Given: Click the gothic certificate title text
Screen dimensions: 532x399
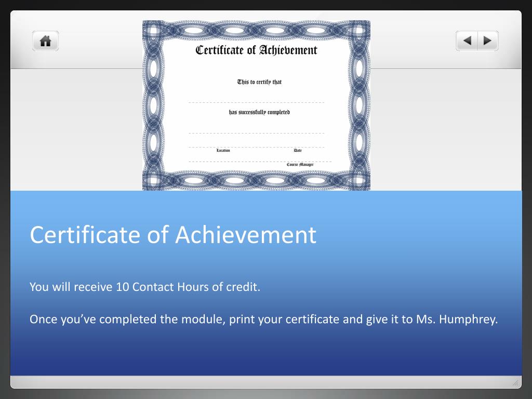Looking at the screenshot, I should tap(256, 50).
